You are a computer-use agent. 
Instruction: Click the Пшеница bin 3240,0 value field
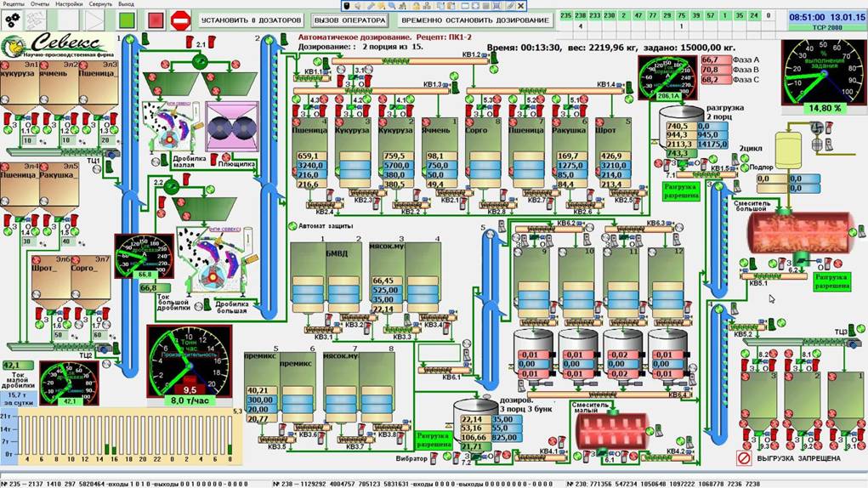click(309, 166)
